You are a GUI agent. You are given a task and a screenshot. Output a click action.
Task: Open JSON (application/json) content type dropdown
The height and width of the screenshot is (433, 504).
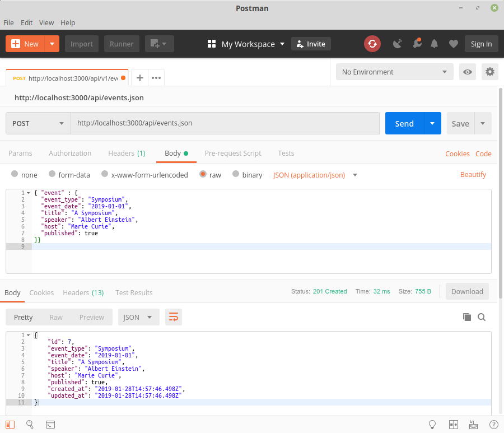click(315, 175)
